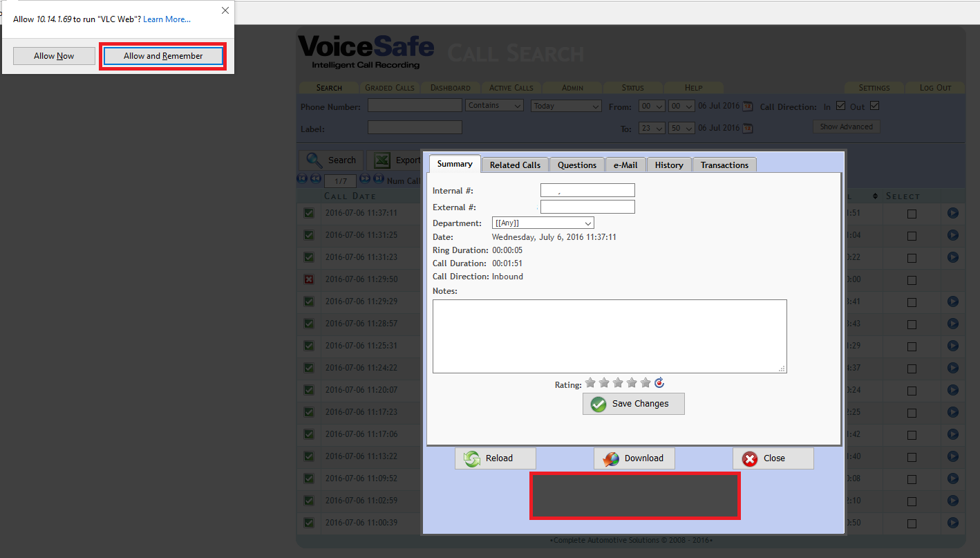The width and height of the screenshot is (980, 558).
Task: Open the To minute dropdown showing 50
Action: pos(681,128)
